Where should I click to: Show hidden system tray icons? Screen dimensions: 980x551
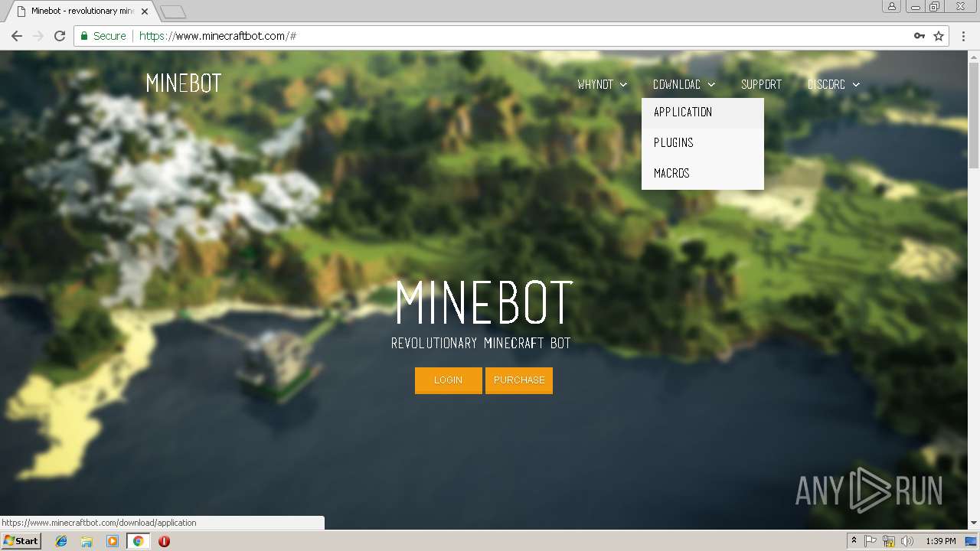click(854, 541)
